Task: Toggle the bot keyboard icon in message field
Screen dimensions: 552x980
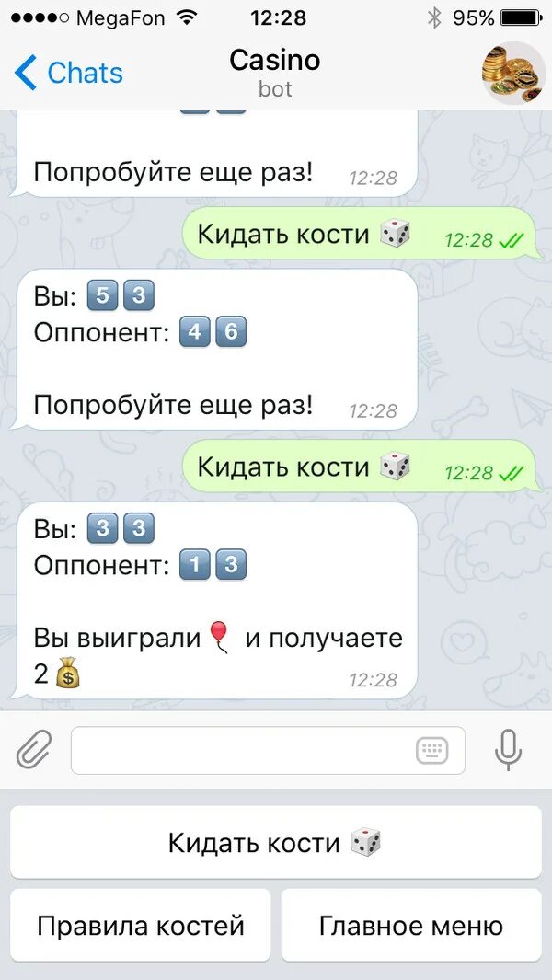Action: (432, 750)
